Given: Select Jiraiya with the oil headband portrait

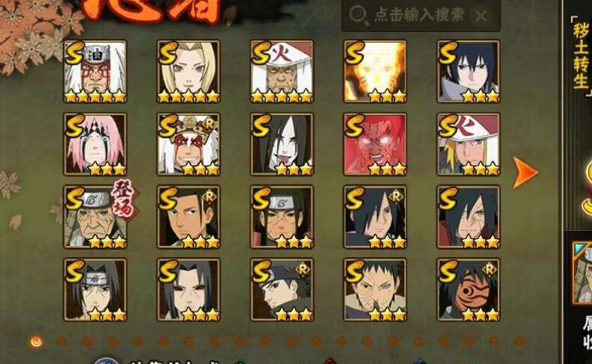Looking at the screenshot, I should pyautogui.click(x=95, y=72).
